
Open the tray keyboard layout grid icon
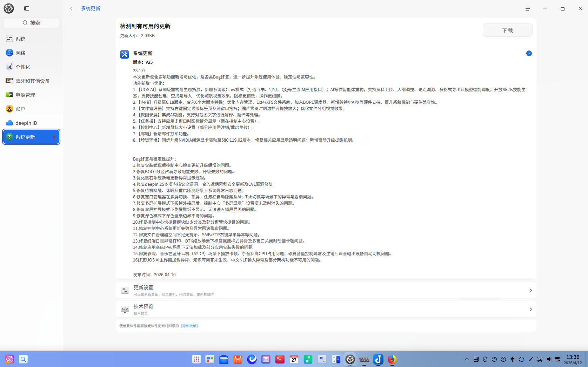click(x=476, y=359)
